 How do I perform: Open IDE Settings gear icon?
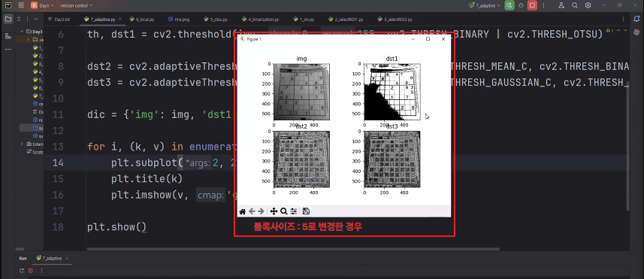point(588,5)
